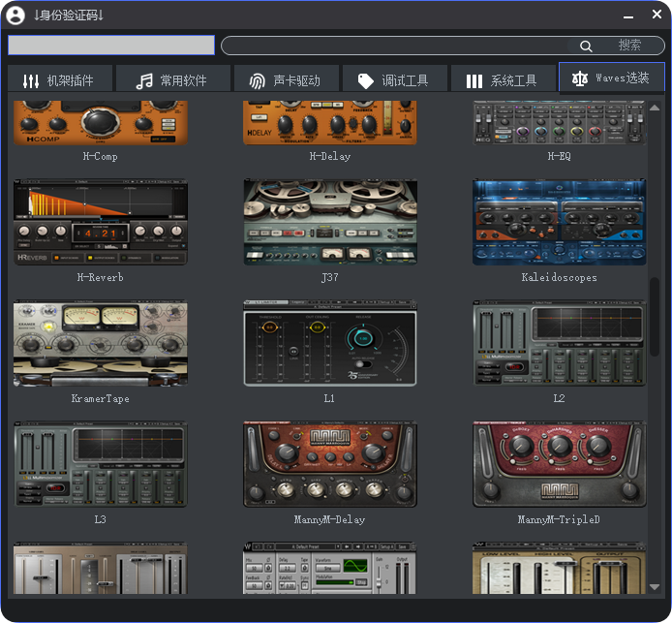Click the H-Comp text label
Viewport: 672px width, 623px height.
pyautogui.click(x=101, y=157)
